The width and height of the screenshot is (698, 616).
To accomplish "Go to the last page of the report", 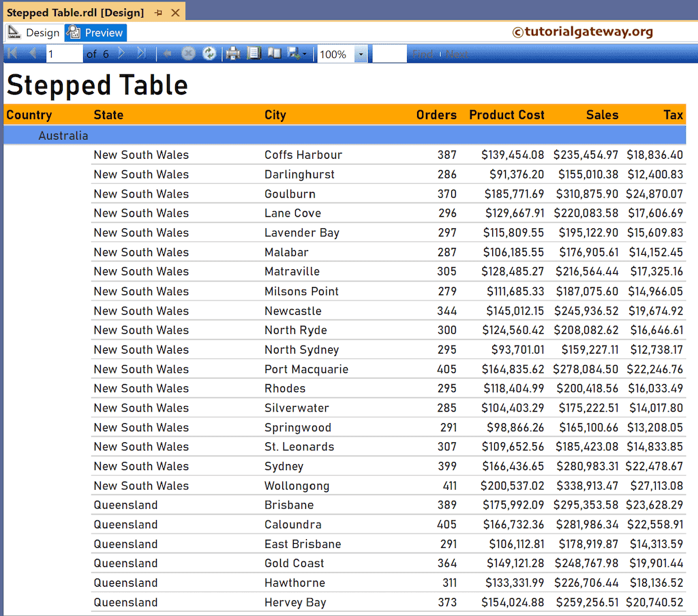I will point(142,53).
